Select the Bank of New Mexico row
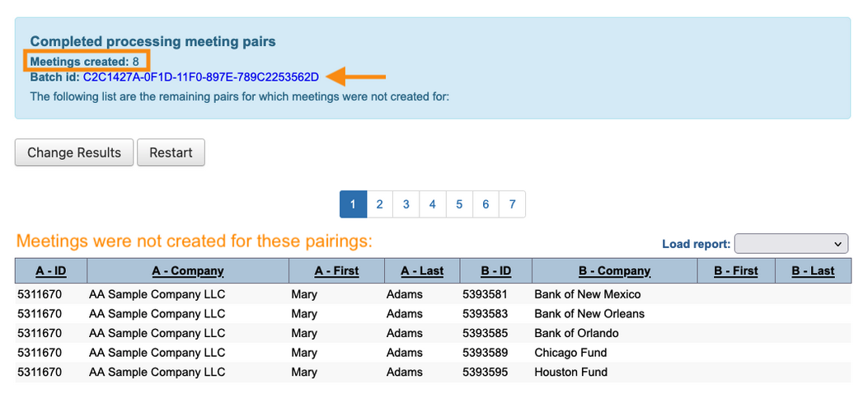Screen dimensions: 868x408 tap(587, 294)
